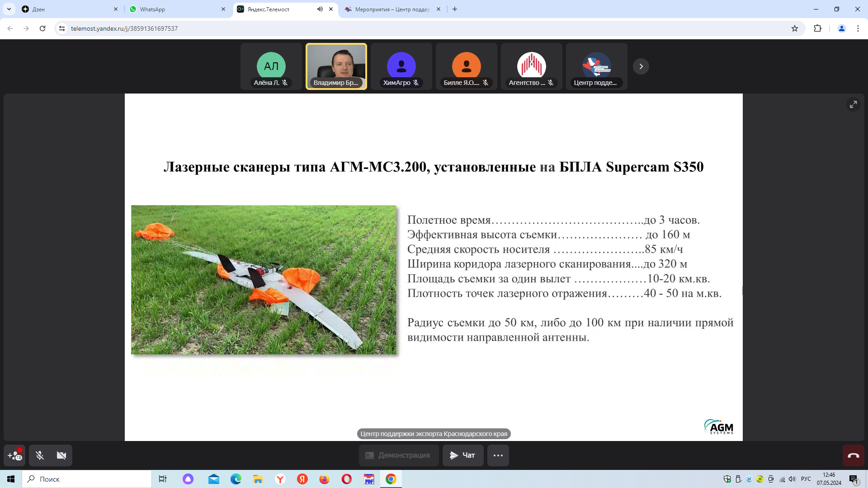Click the 'Средняя скорость носителя' line
Viewport: 868px width, 488px height.
tap(545, 249)
